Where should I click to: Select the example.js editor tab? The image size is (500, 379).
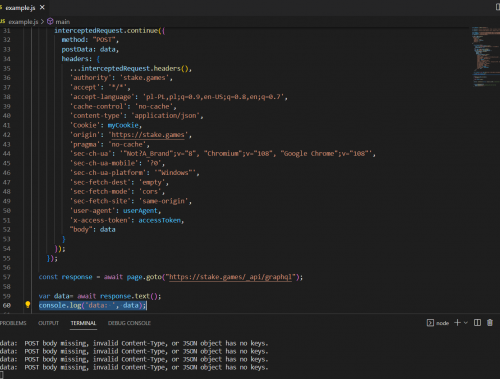tap(23, 7)
